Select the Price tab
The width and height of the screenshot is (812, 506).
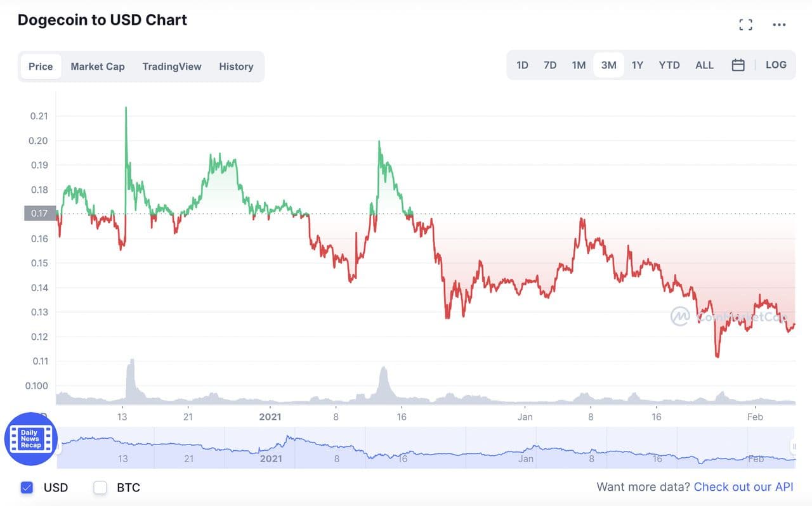click(x=41, y=67)
